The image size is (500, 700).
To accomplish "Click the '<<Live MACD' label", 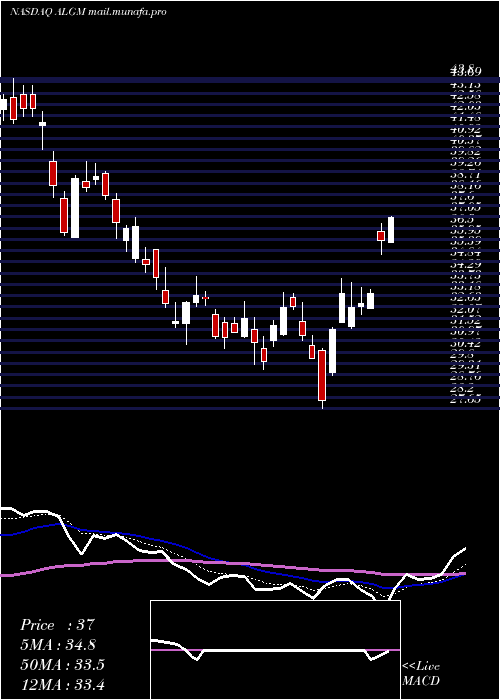I will tap(421, 674).
